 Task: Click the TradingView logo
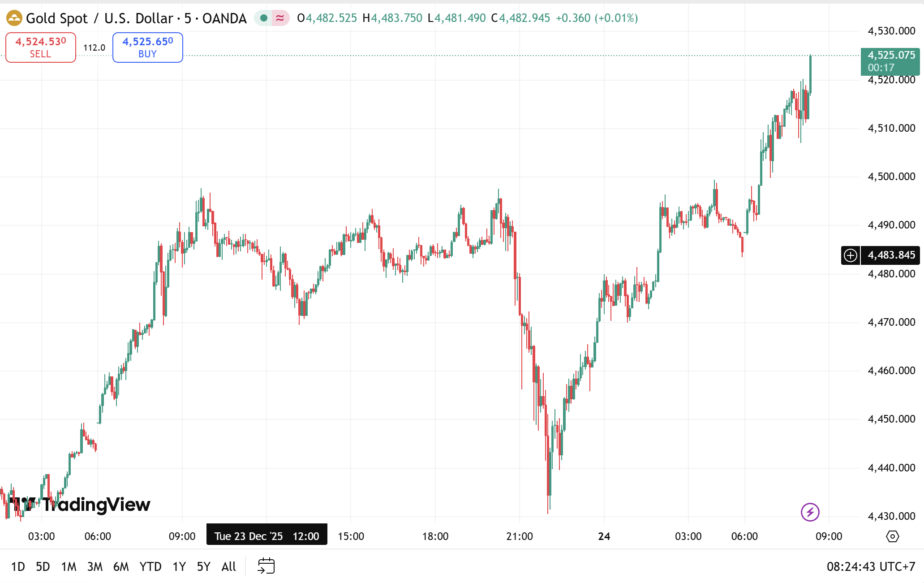pos(81,505)
